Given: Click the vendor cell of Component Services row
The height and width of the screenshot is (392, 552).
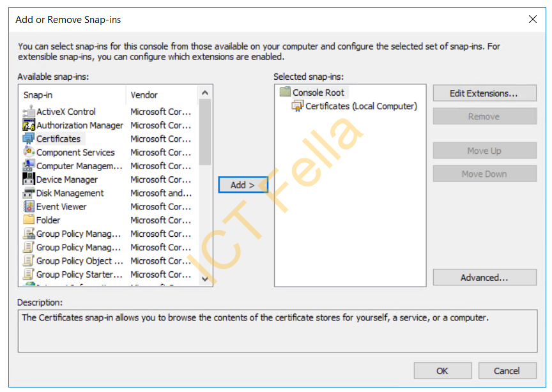Looking at the screenshot, I should tap(161, 153).
